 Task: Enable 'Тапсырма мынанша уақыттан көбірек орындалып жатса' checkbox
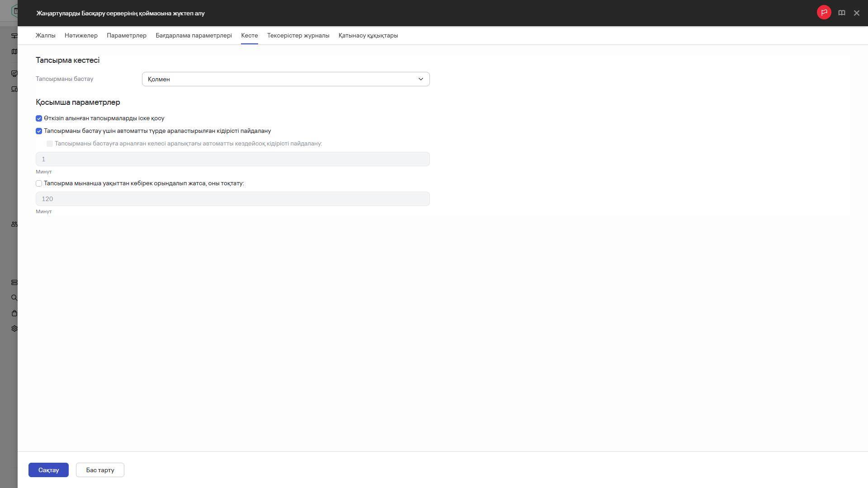click(x=39, y=183)
